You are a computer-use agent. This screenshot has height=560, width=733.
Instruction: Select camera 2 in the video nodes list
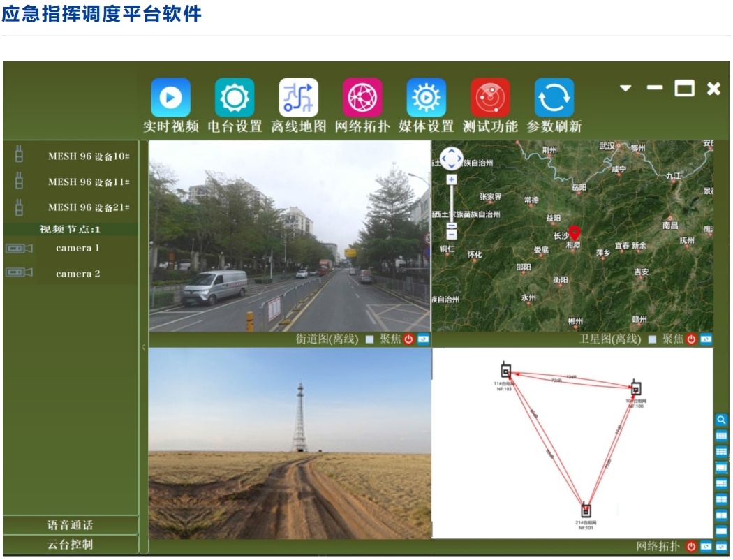[x=77, y=274]
